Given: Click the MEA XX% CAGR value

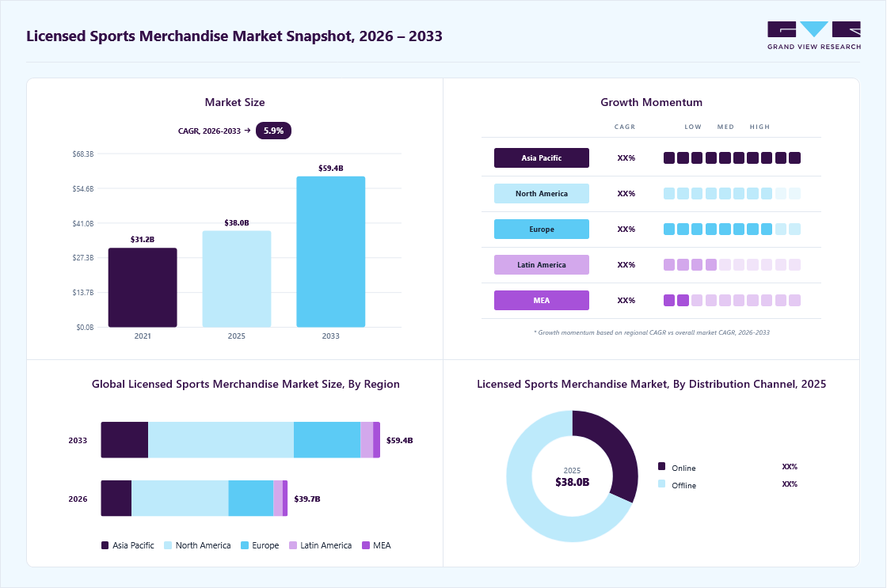Looking at the screenshot, I should (x=626, y=301).
